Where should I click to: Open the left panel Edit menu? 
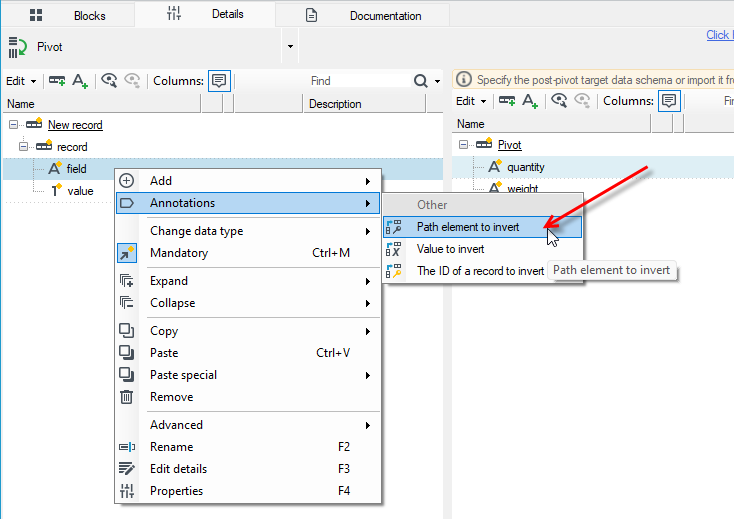click(21, 81)
